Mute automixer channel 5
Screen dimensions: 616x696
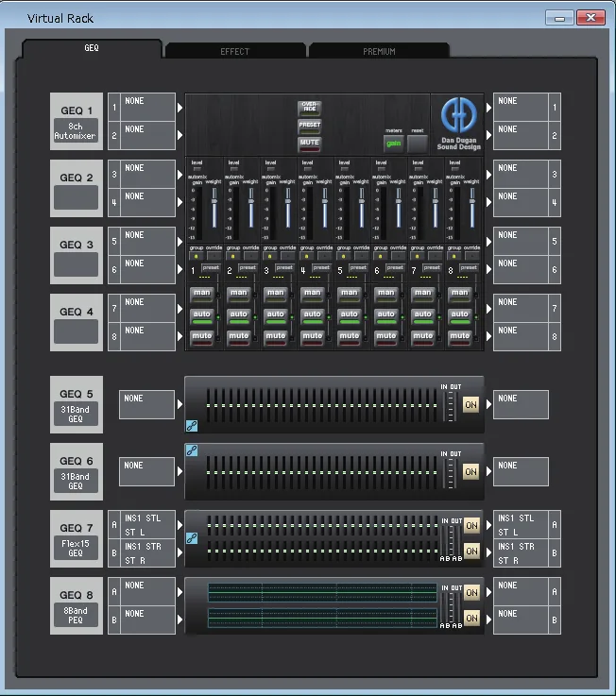click(349, 337)
